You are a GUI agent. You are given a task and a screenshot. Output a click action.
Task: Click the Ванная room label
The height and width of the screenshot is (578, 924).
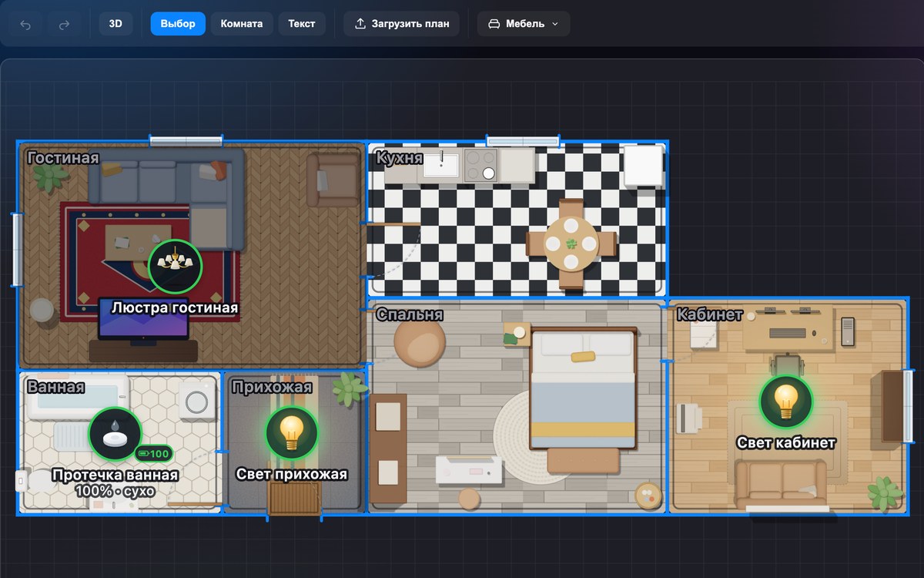click(x=55, y=386)
